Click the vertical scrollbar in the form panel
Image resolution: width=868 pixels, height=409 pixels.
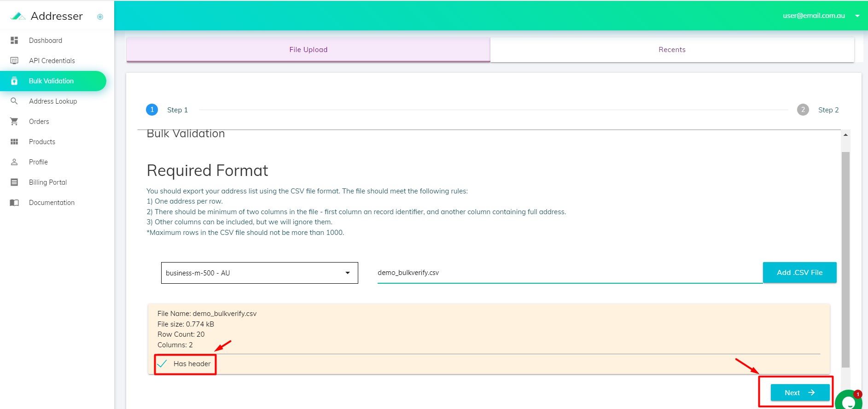[x=845, y=258]
